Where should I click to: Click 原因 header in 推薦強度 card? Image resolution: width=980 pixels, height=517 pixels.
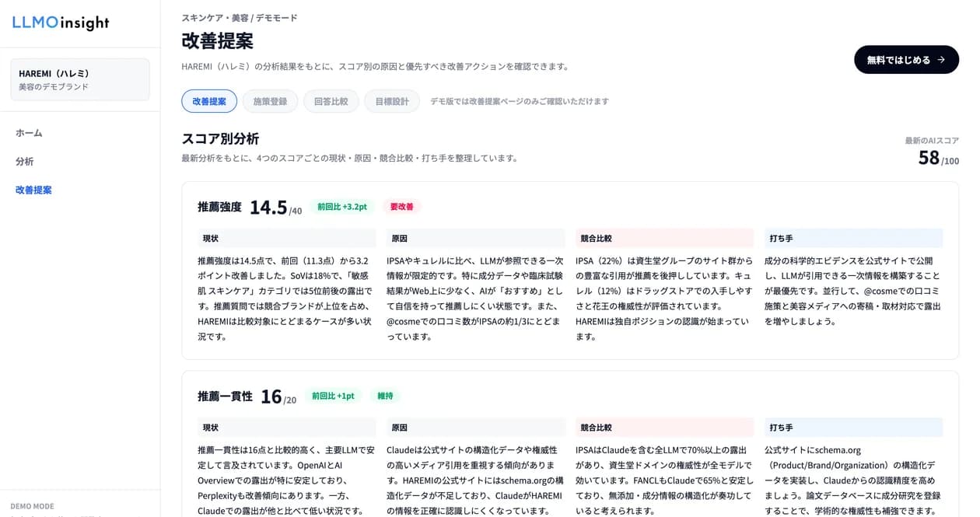tap(476, 239)
